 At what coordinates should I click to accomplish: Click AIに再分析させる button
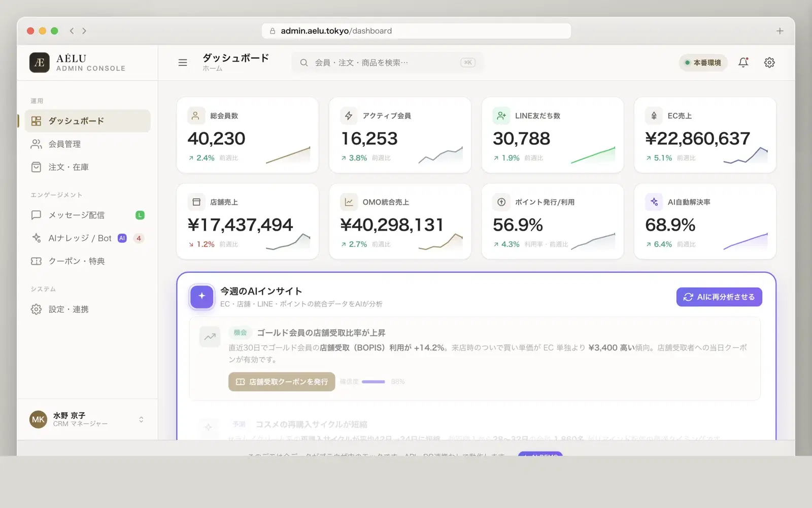click(x=719, y=297)
